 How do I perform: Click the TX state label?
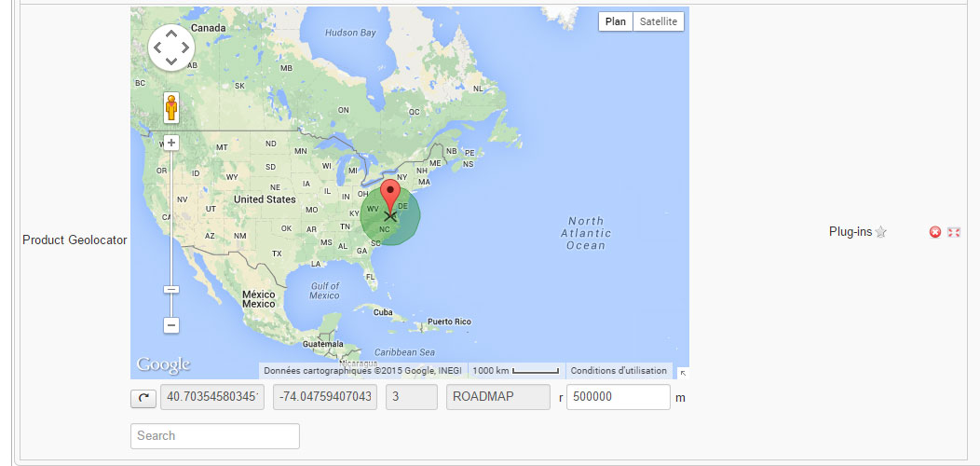click(277, 254)
